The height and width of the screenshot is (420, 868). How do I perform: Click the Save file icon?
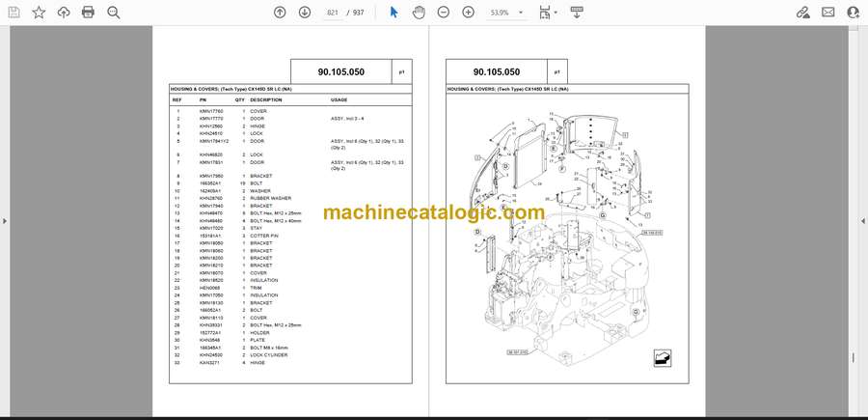[x=14, y=13]
